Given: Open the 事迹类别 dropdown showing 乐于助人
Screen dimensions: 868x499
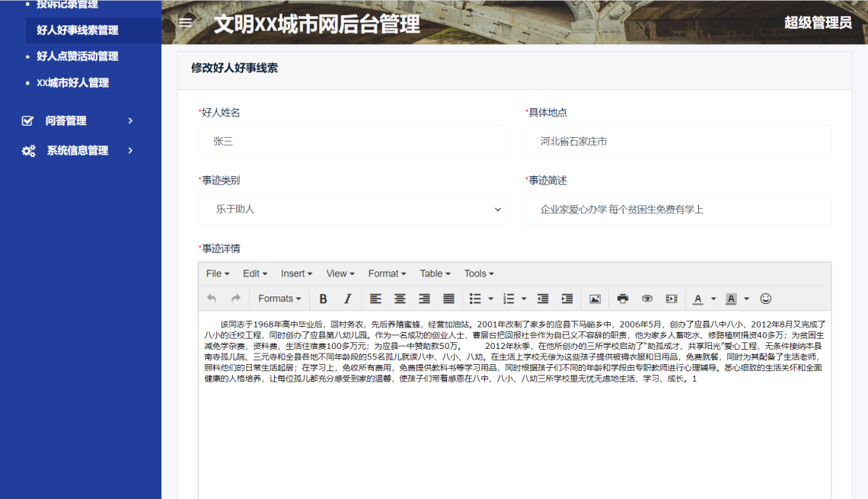Looking at the screenshot, I should point(352,209).
